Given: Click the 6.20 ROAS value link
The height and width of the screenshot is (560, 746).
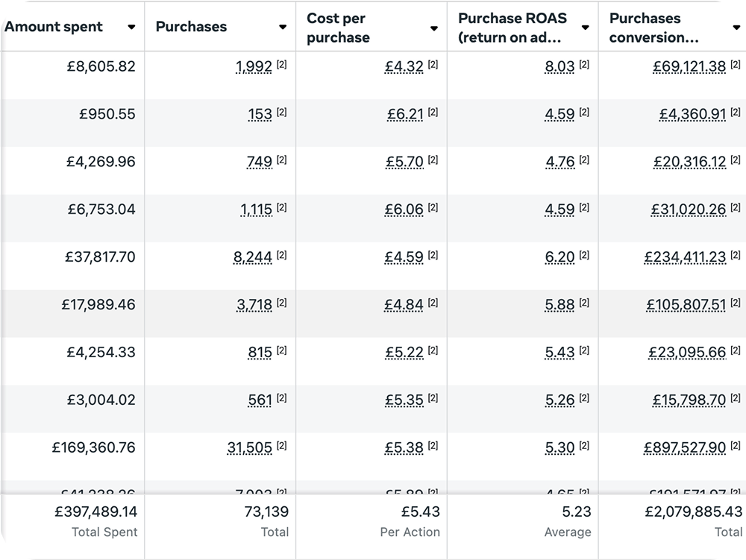Looking at the screenshot, I should click(x=560, y=257).
